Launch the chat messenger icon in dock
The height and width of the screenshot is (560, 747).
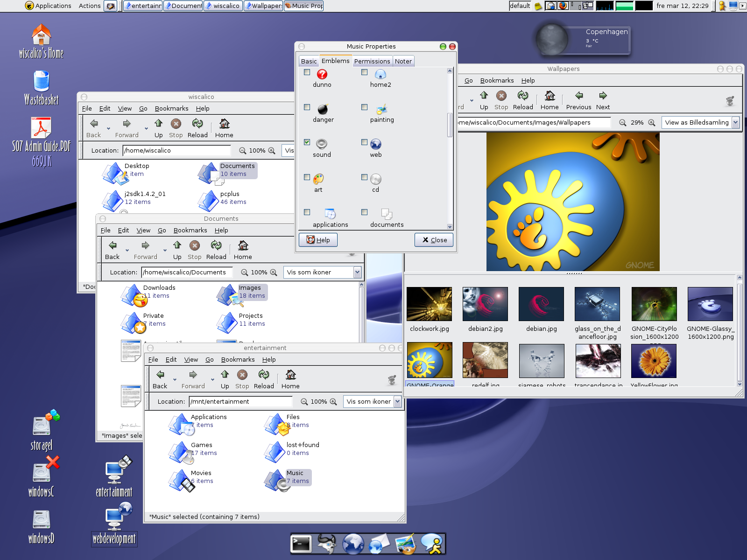(431, 544)
